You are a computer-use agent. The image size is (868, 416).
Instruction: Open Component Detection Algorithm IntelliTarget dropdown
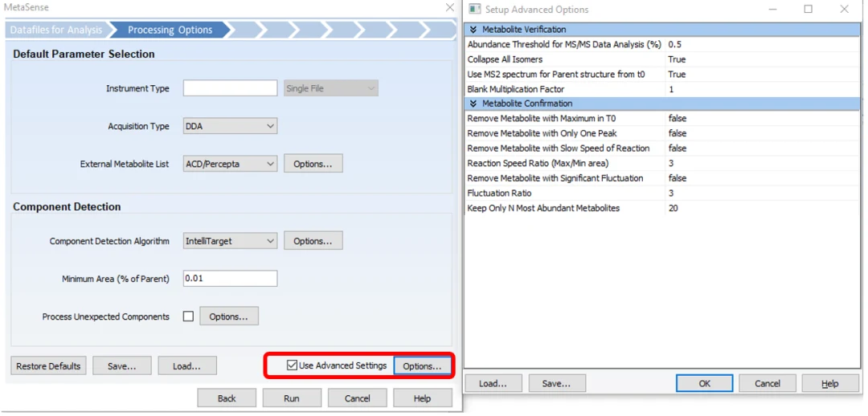(x=231, y=241)
